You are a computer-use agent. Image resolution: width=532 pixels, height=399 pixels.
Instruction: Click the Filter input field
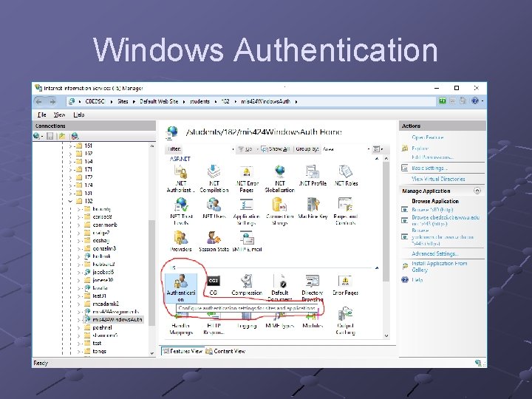click(x=208, y=149)
